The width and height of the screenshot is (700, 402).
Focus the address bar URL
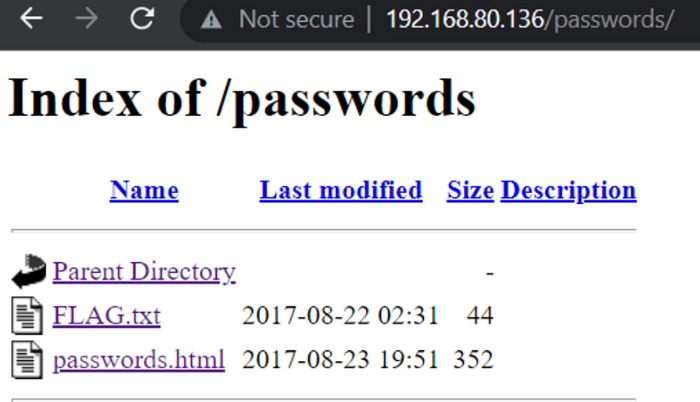(530, 20)
